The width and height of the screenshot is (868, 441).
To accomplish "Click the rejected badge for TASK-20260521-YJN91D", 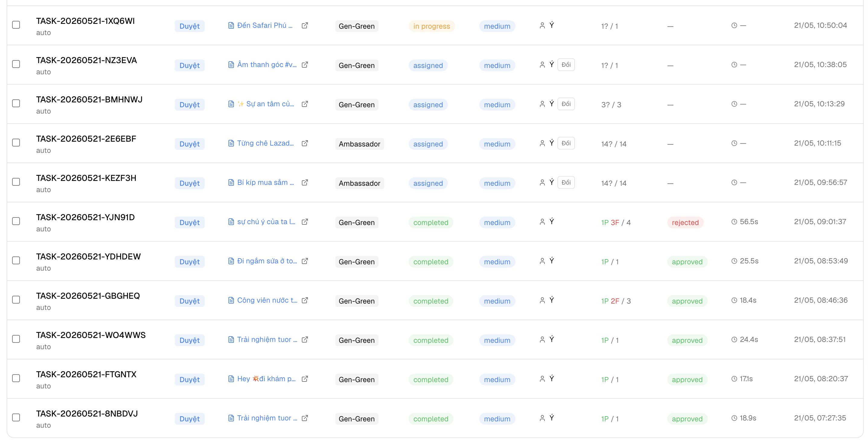I will [685, 222].
